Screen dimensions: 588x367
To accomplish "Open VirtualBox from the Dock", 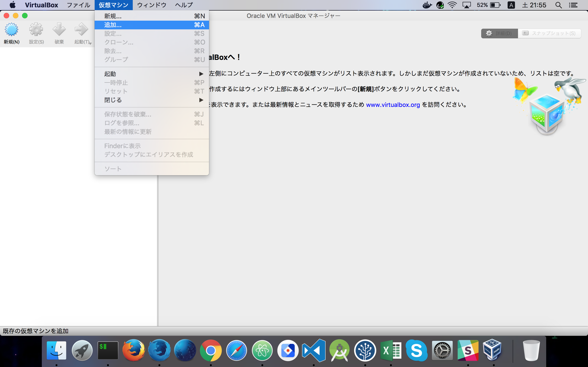I will pos(492,350).
